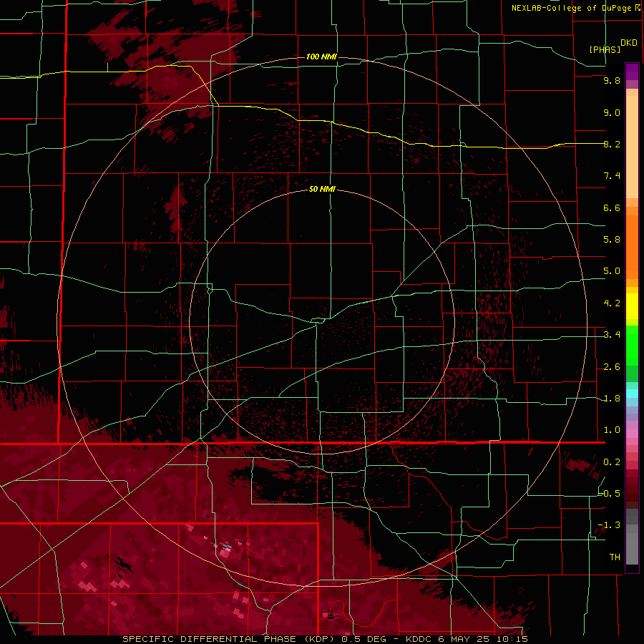Click the "1.8" value on the scale
Viewport: 644px width, 644px height.
612,399
